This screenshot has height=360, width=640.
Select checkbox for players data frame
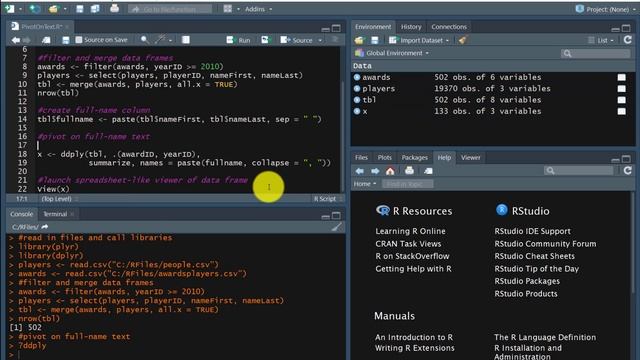[x=621, y=89]
